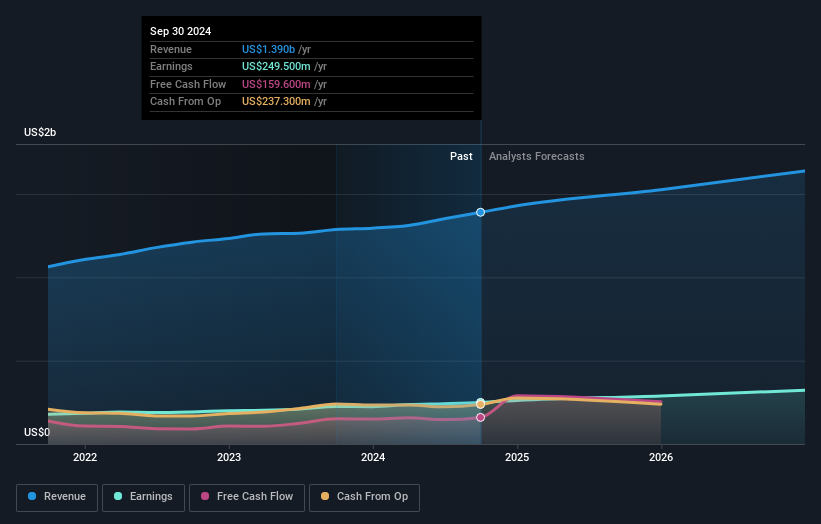Click the Analysts Forecasts label
Screen dimensions: 821x524
point(537,156)
